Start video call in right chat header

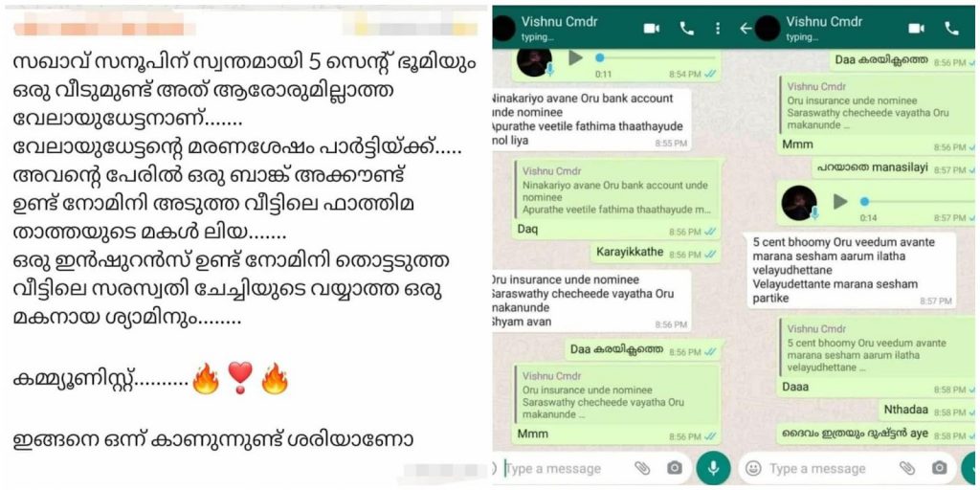point(917,28)
